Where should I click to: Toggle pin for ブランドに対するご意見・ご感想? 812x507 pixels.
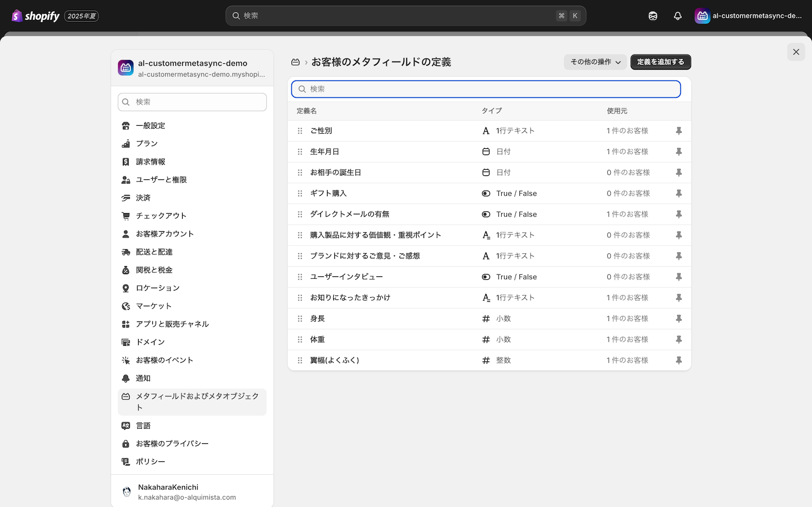coord(679,256)
